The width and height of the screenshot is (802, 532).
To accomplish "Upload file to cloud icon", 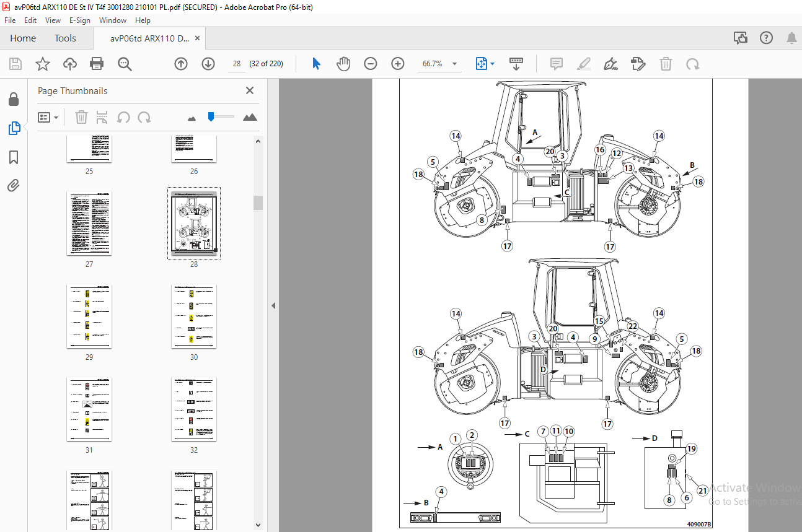I will pos(70,64).
